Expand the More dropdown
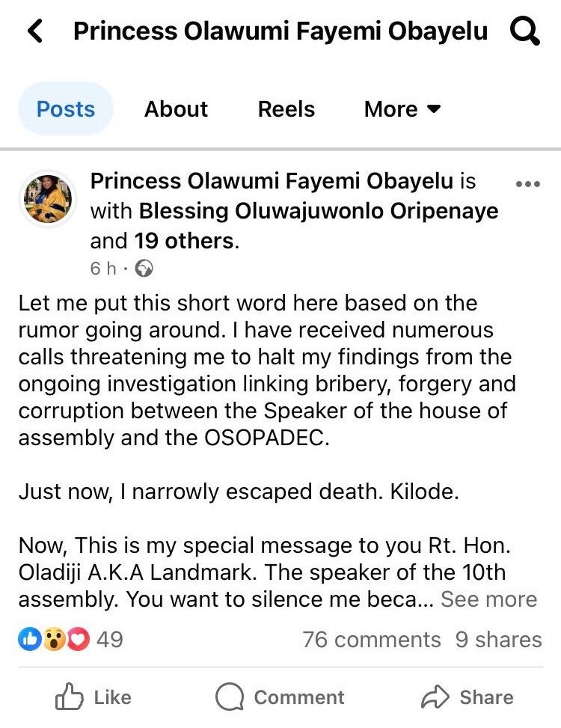The image size is (561, 728). coord(402,109)
